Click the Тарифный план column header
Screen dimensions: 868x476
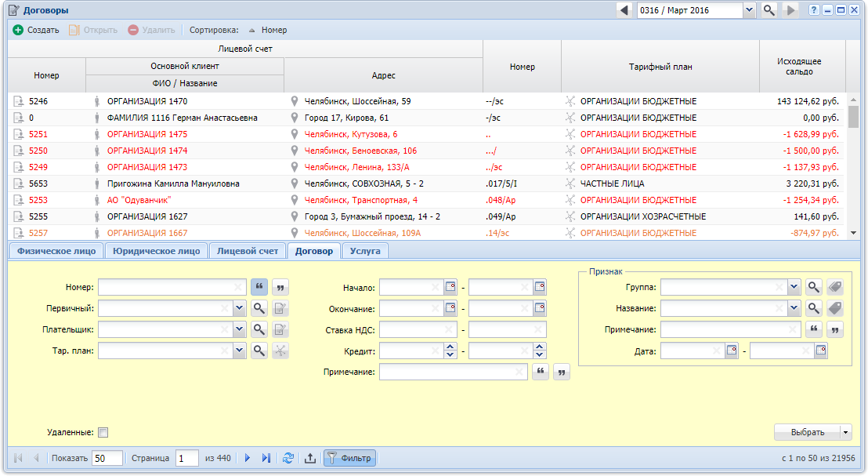pyautogui.click(x=660, y=67)
